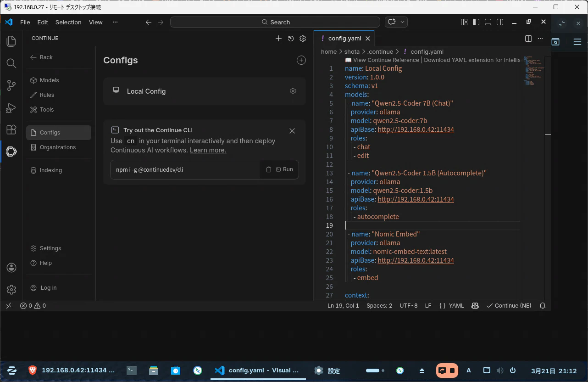
Task: Run the npm install CLI command
Action: (284, 169)
